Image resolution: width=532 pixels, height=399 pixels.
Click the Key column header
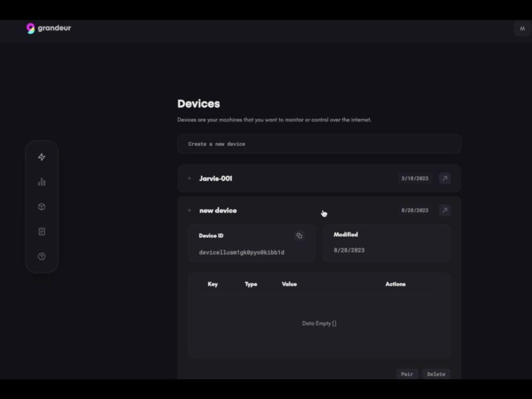213,284
